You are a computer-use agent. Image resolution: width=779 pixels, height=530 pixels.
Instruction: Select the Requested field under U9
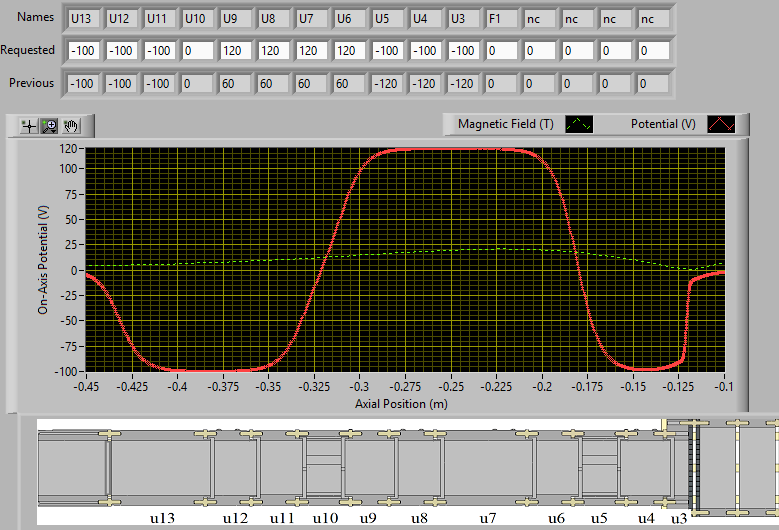coord(236,50)
